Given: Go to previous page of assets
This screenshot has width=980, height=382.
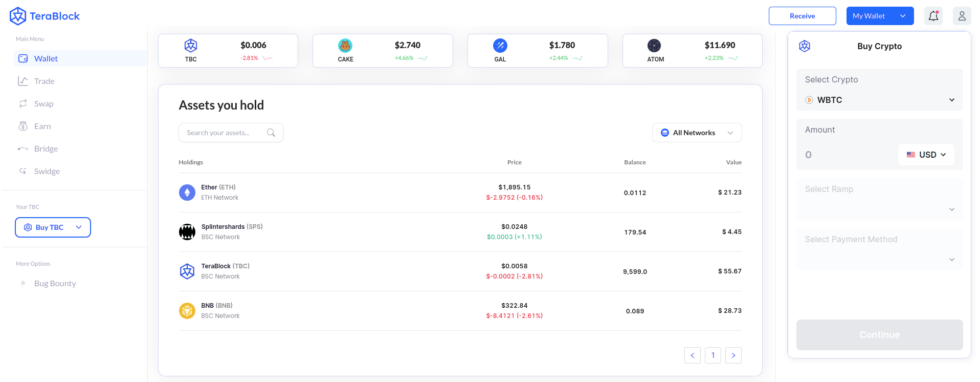Looking at the screenshot, I should point(693,355).
